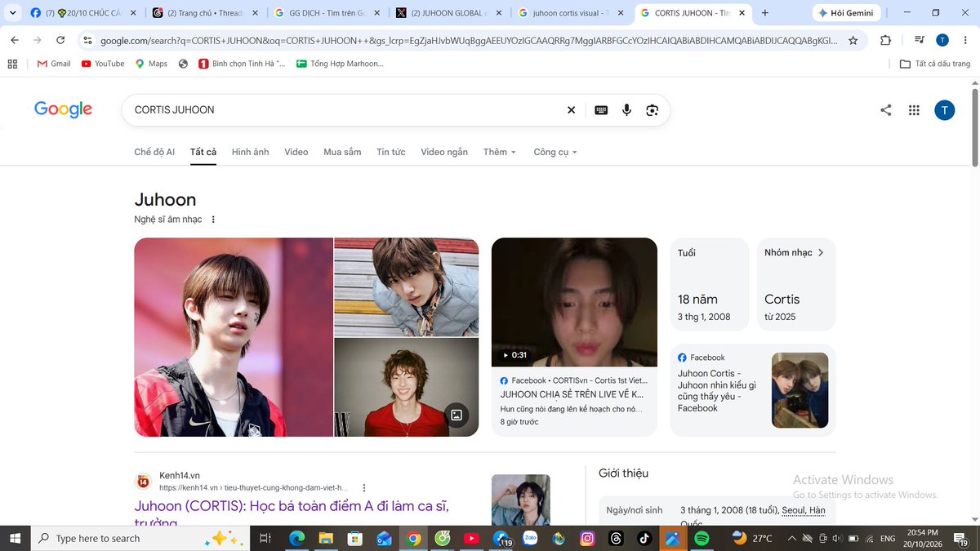Open the Bình chọn Tinh Hà bookmark
The width and height of the screenshot is (980, 551).
pyautogui.click(x=243, y=64)
